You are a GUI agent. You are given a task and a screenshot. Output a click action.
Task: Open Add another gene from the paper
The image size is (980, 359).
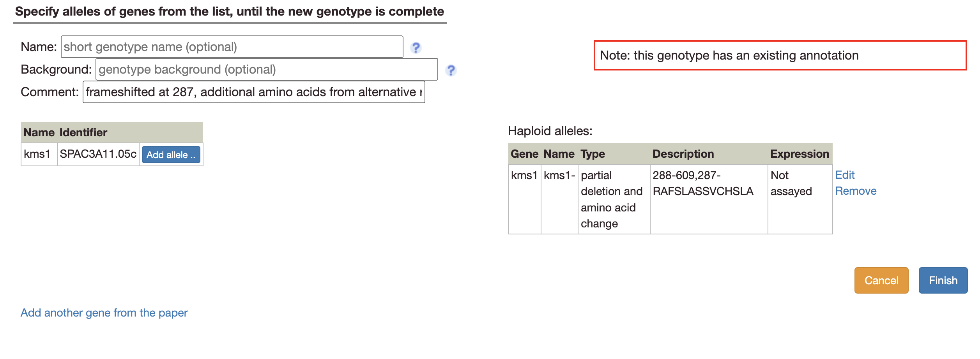tap(104, 313)
